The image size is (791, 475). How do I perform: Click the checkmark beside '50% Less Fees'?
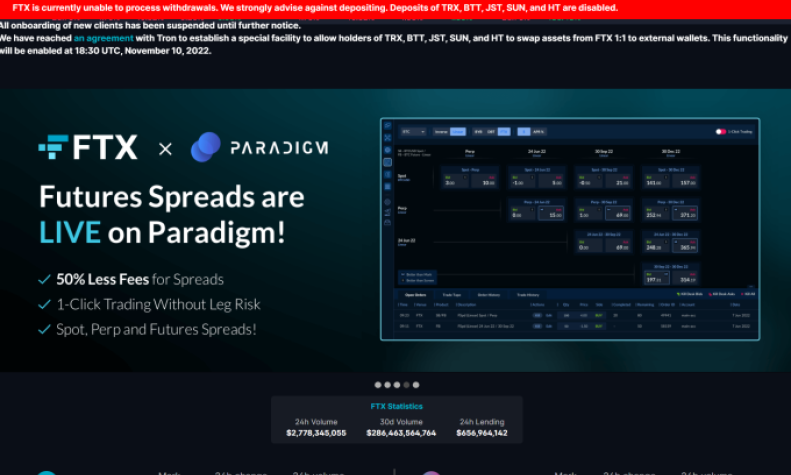click(44, 279)
